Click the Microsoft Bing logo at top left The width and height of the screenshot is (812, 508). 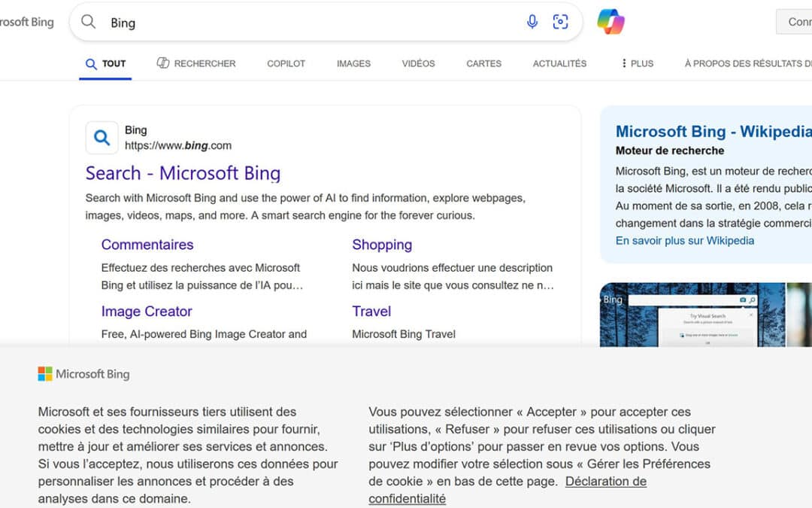pyautogui.click(x=26, y=22)
